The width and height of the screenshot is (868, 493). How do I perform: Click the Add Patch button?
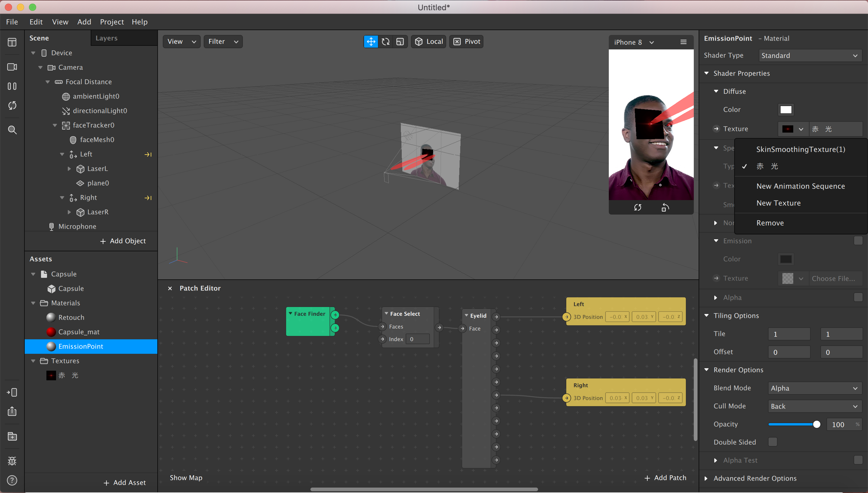[x=665, y=478]
